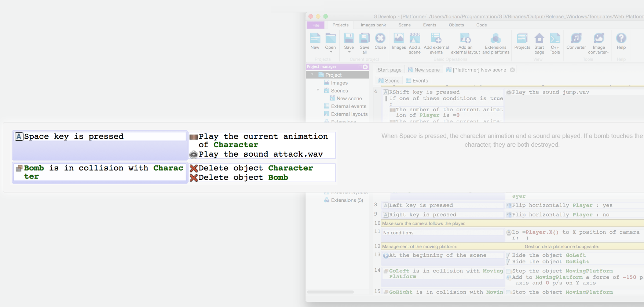Click the Help question mark icon
The height and width of the screenshot is (307, 644).
621,39
